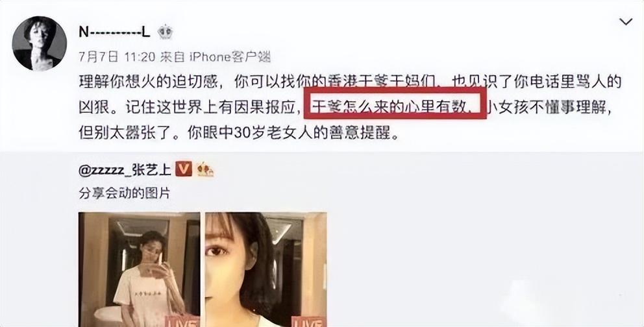The height and width of the screenshot is (327, 644).
Task: Open the mirror selfie photo thumbnail
Action: 139,269
